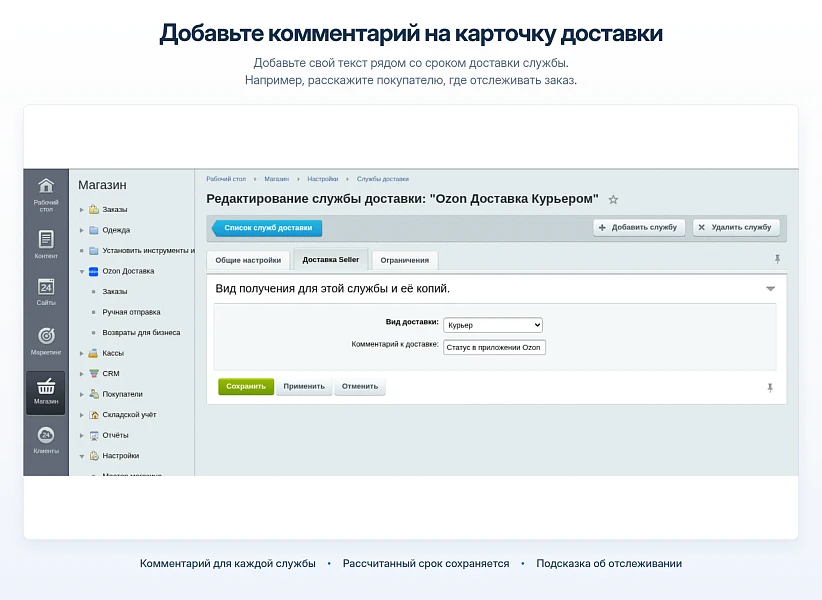822x600 pixels.
Task: Click the Заказы folder icon at top
Action: (94, 210)
